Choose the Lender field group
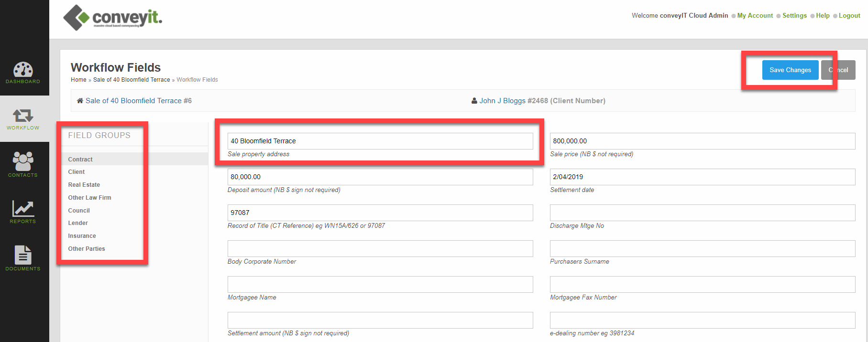 pos(78,223)
